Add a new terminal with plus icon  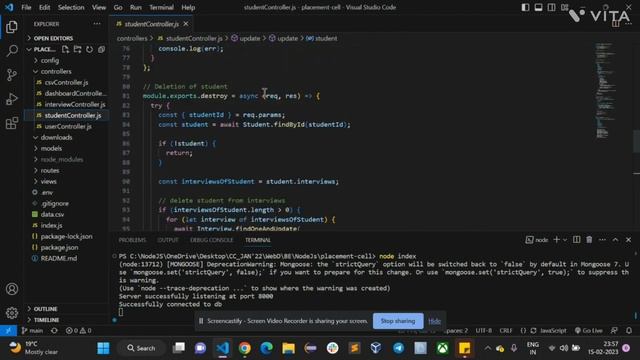(556, 240)
